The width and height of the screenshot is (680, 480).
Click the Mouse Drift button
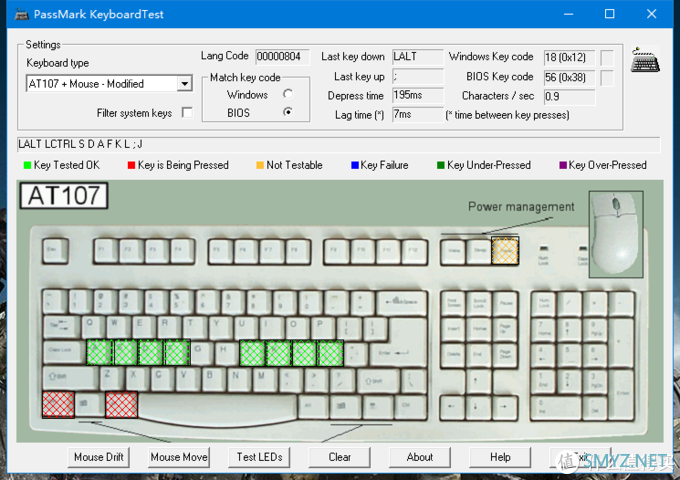click(98, 457)
